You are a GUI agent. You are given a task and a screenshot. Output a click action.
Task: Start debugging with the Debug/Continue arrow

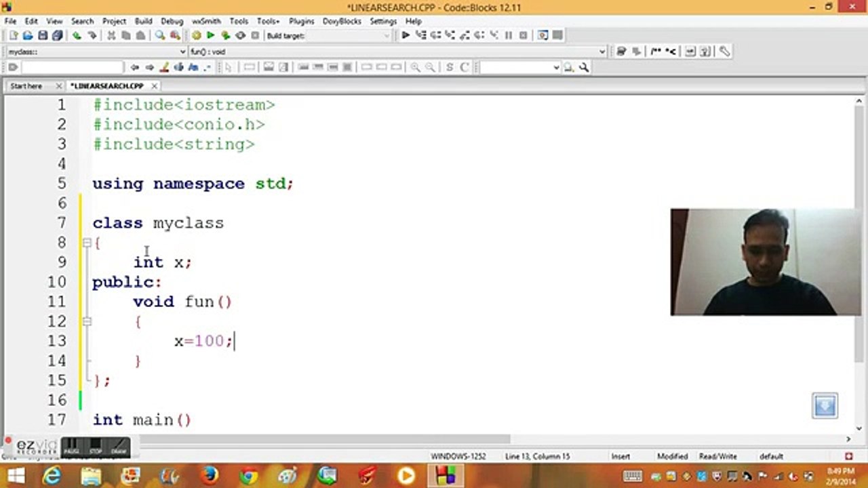pos(406,35)
